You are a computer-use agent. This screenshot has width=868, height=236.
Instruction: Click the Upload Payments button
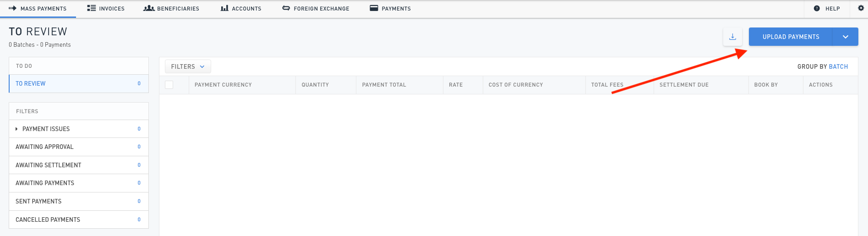(791, 37)
